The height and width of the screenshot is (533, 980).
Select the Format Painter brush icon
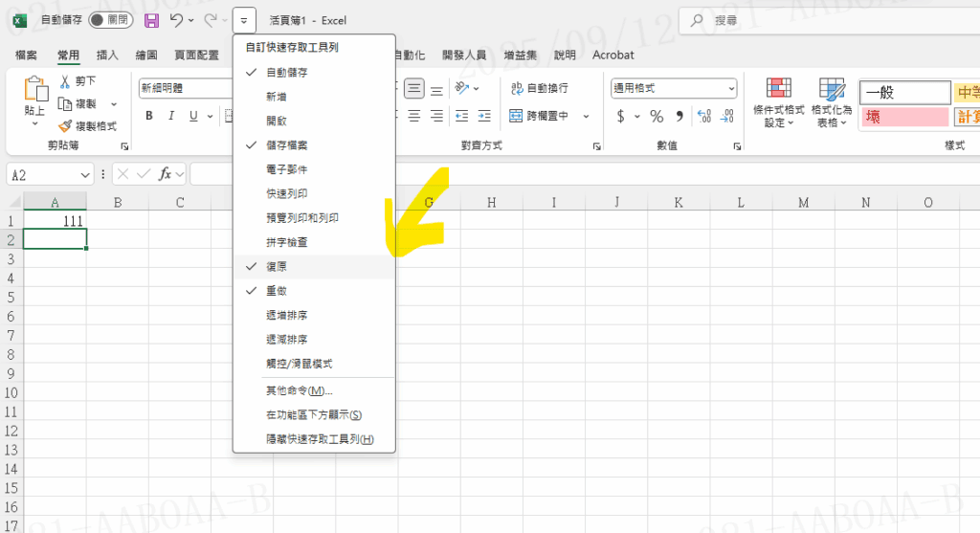(65, 125)
